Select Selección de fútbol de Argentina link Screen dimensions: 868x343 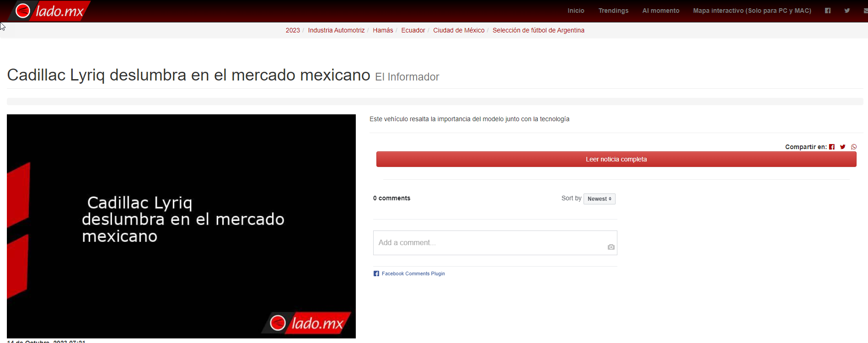coord(538,30)
